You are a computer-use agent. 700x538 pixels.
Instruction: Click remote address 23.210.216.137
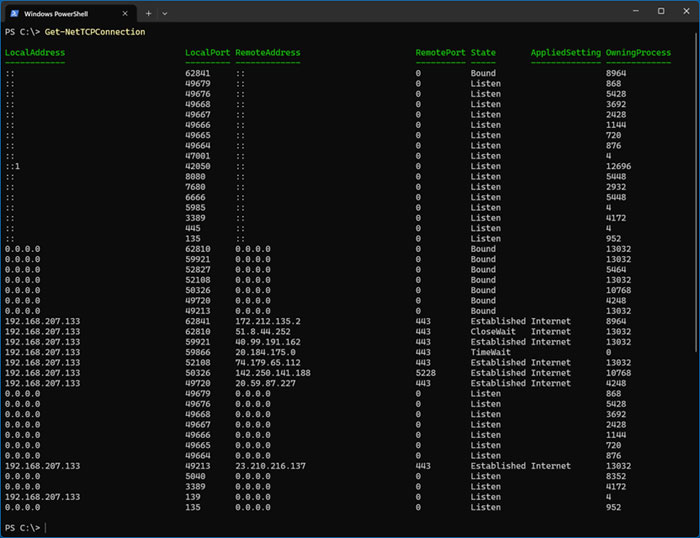tap(271, 466)
